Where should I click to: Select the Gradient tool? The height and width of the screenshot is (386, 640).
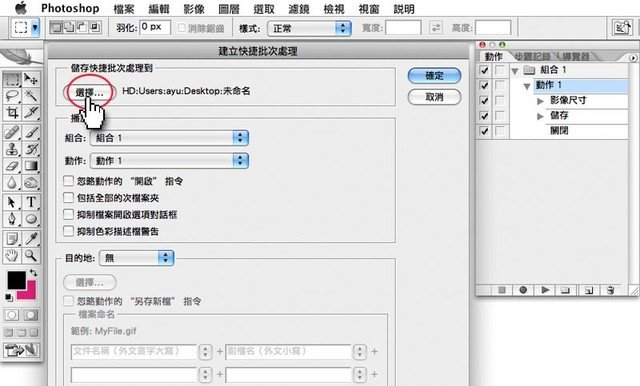[31, 166]
